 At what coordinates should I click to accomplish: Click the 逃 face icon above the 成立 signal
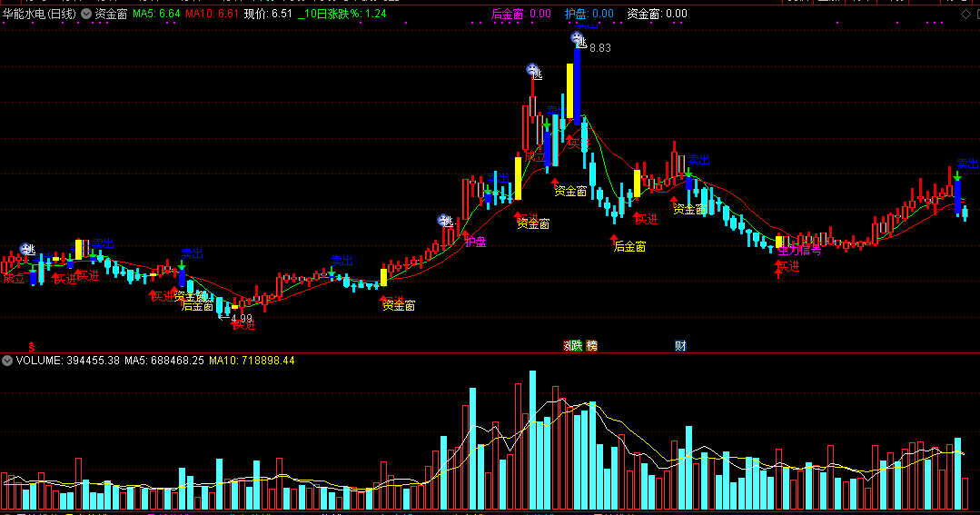[25, 249]
